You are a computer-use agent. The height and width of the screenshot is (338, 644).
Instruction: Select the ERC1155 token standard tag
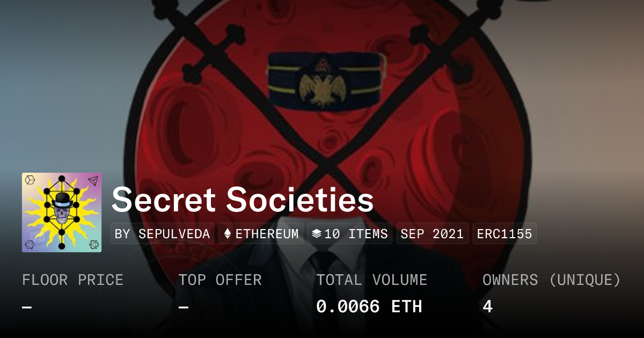tap(504, 234)
